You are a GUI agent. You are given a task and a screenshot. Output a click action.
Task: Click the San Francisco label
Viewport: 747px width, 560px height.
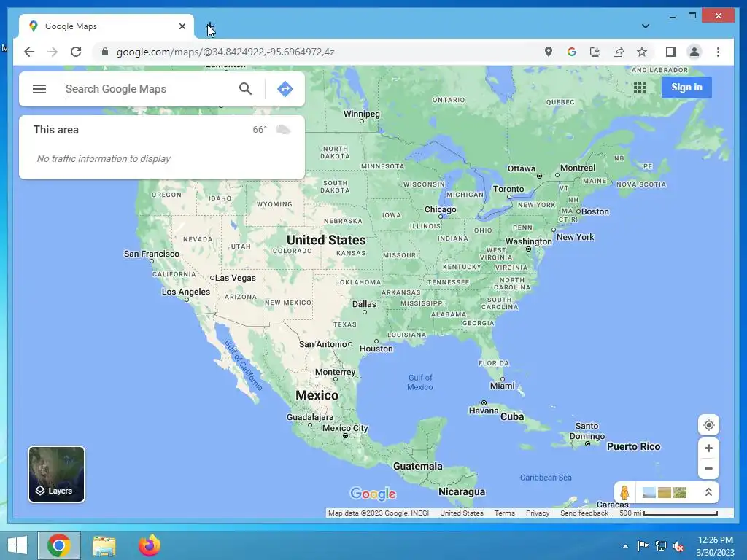point(152,254)
